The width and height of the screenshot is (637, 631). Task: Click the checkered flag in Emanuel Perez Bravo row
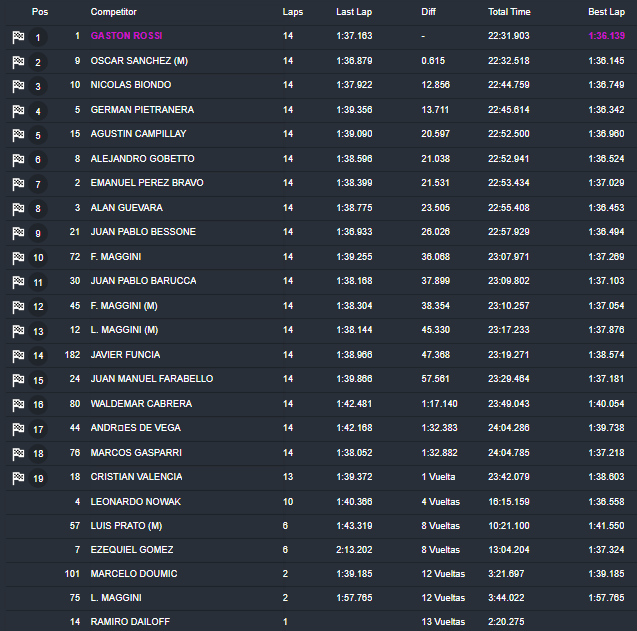(x=18, y=184)
